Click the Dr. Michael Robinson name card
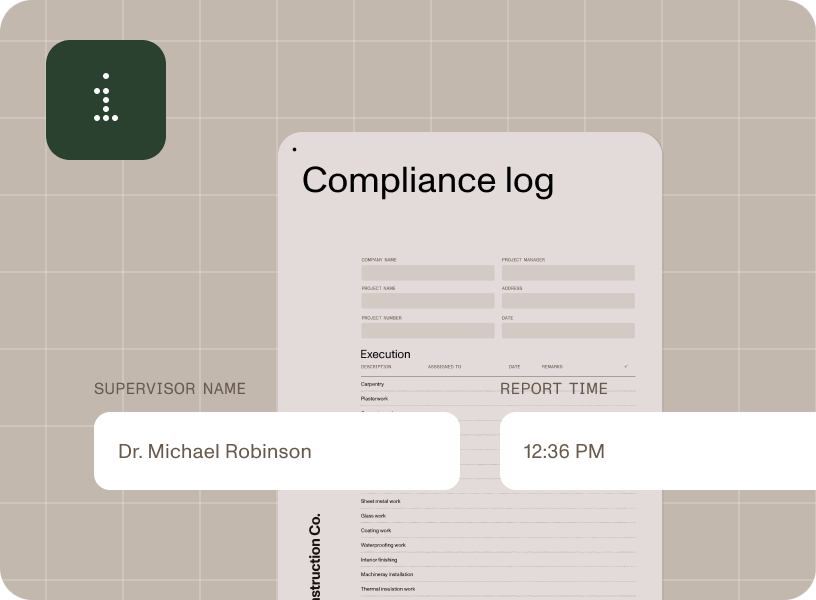 [277, 452]
